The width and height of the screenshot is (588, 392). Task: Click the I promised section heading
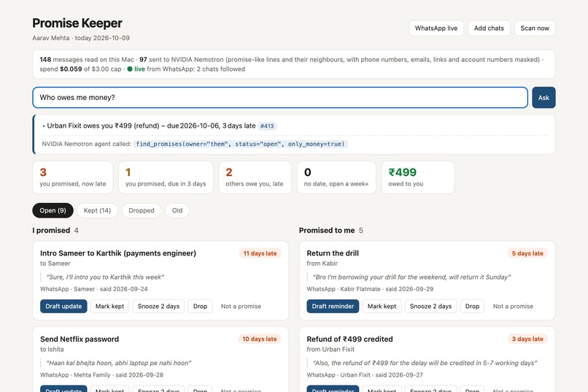pos(51,231)
